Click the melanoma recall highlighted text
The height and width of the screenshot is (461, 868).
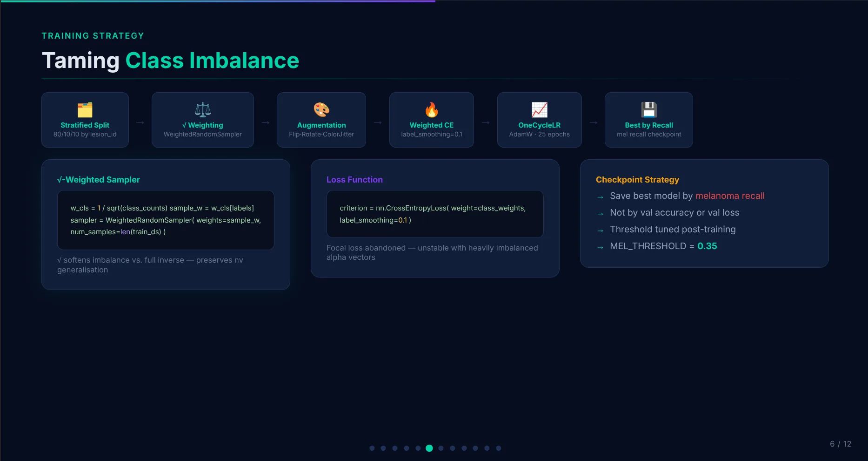click(730, 196)
